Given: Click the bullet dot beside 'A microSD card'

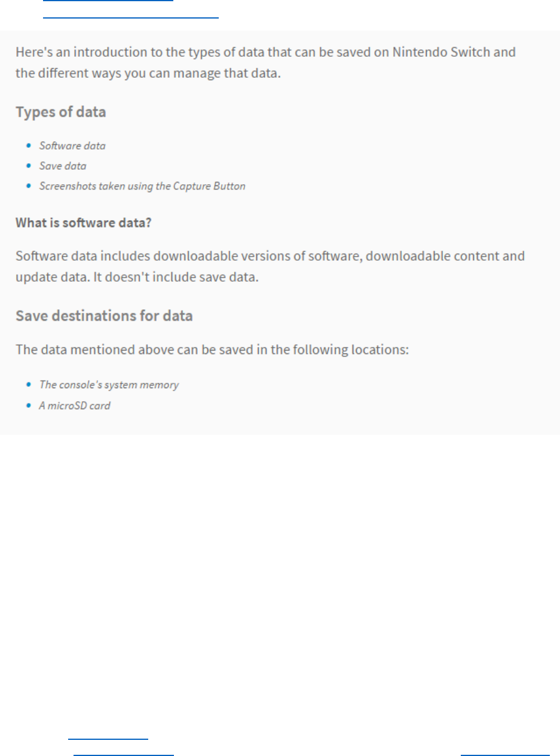Looking at the screenshot, I should click(29, 406).
